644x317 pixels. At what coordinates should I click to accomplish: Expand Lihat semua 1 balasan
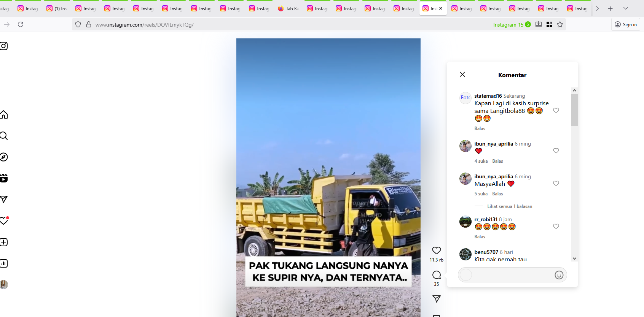510,206
